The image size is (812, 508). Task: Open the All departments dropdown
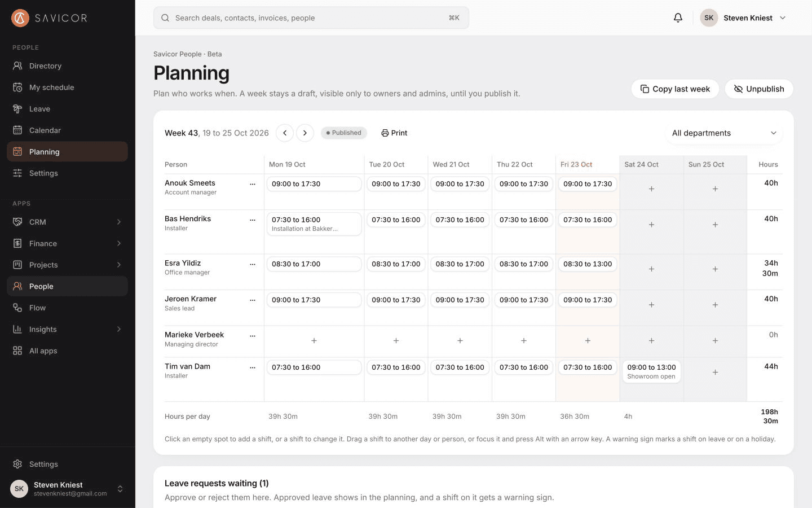tap(724, 133)
